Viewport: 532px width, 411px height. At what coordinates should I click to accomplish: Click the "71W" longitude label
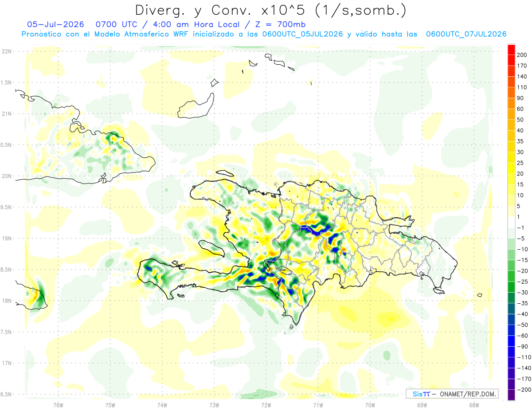click(x=318, y=404)
